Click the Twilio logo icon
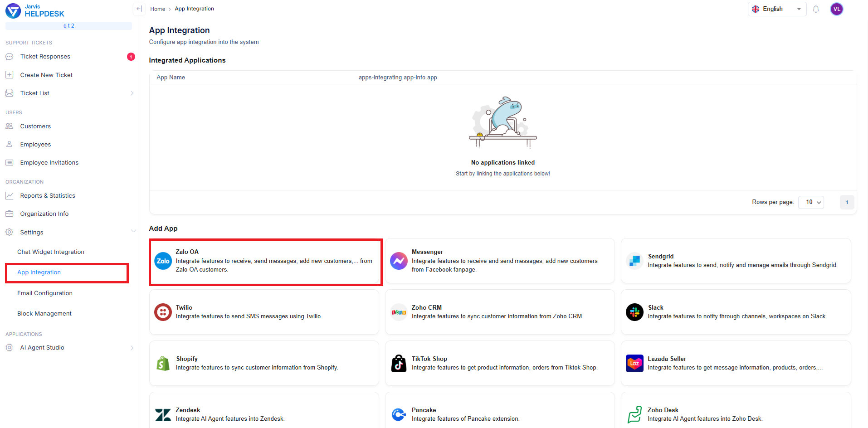This screenshot has height=428, width=868. 163,312
